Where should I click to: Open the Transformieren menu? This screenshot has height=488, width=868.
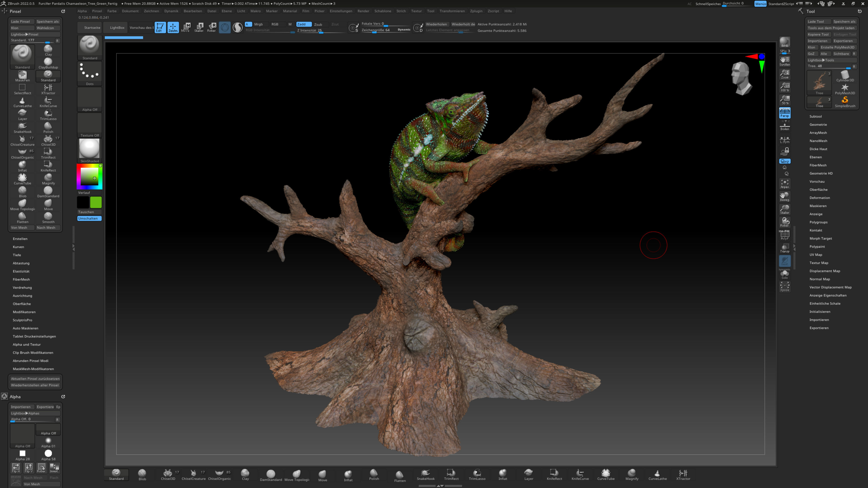[452, 11]
